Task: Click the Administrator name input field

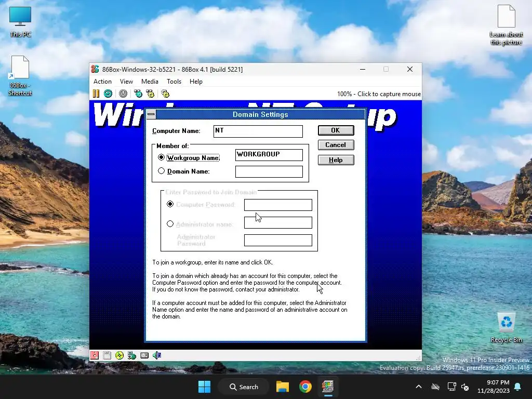Action: [278, 222]
